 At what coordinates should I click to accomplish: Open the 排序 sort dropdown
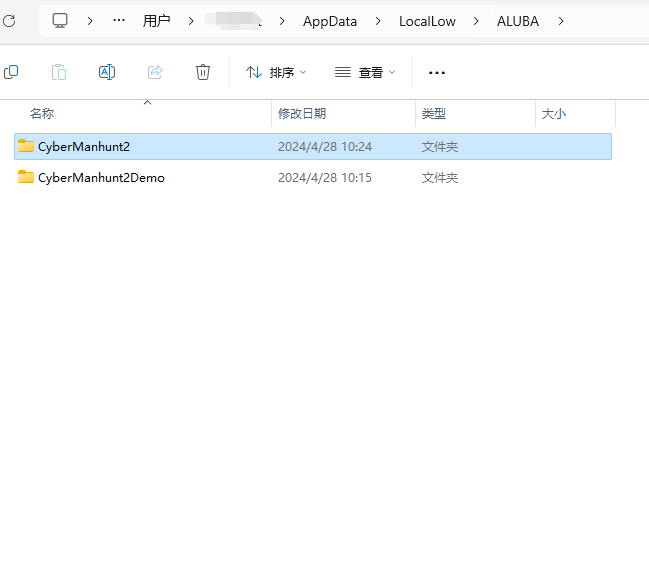point(276,72)
